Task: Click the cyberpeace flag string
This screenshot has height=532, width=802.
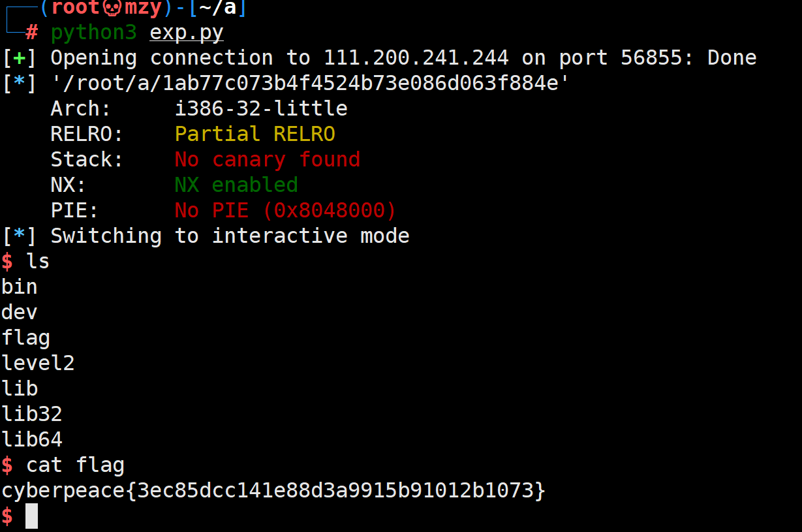Action: [273, 490]
